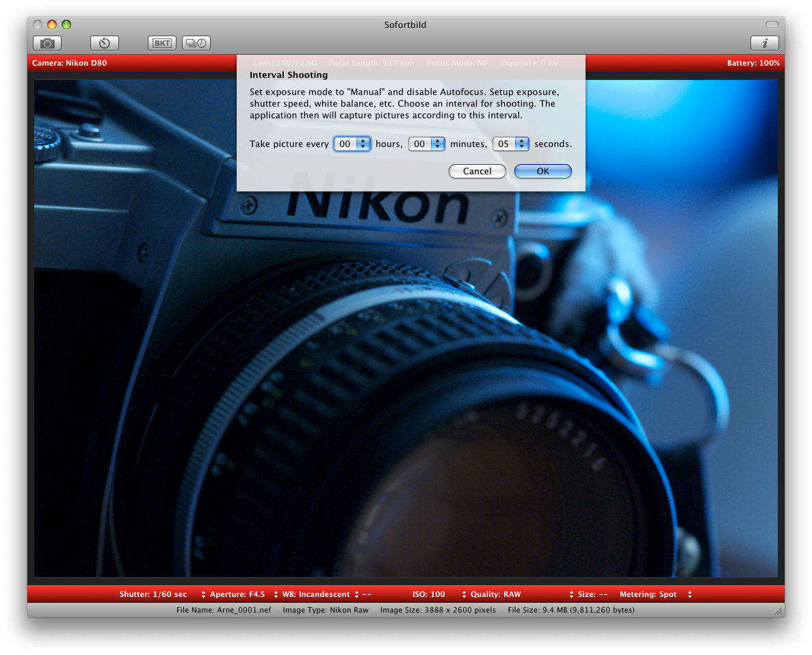Click the toolbar toggle pill in title bar
Viewport: 812px width, 655px height.
[x=772, y=25]
